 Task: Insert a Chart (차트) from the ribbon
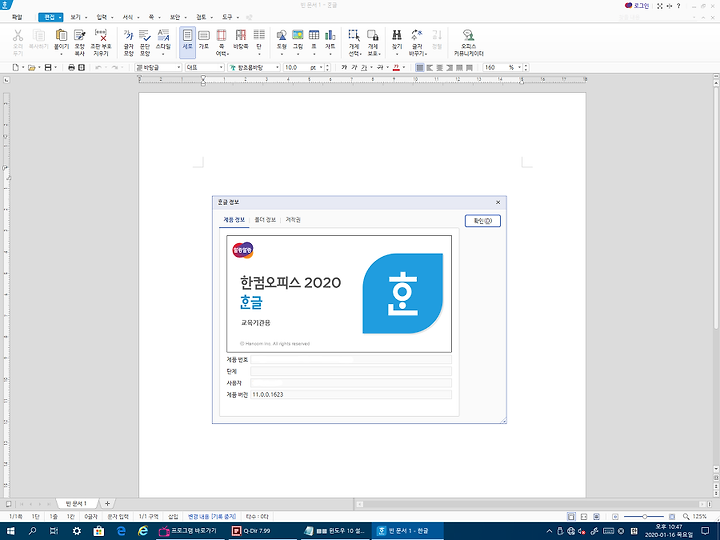[x=330, y=36]
